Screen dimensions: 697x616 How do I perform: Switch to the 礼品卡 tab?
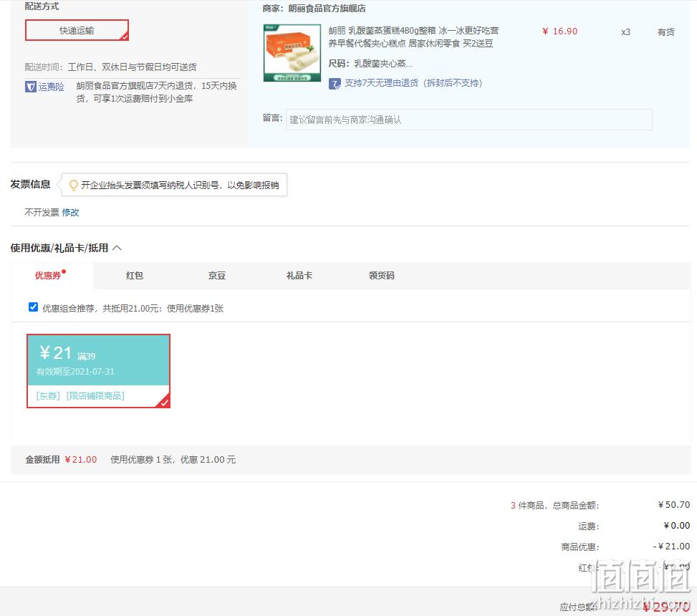tap(299, 276)
